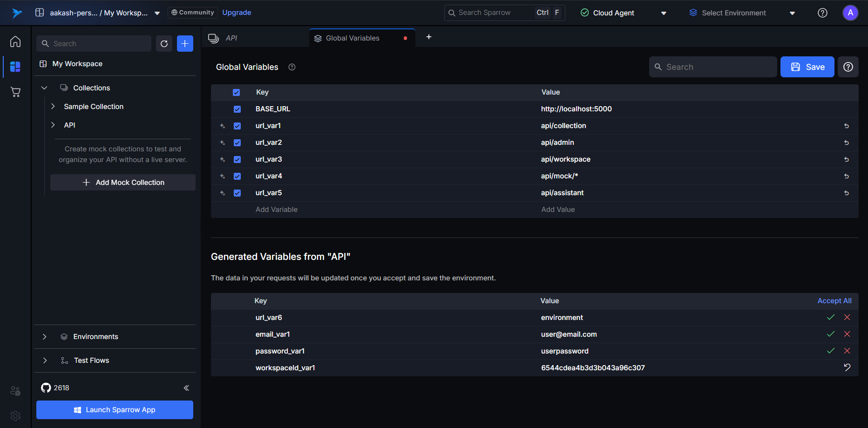Screen dimensions: 868x428
Task: Uncheck the url_var5 checkbox
Action: (x=237, y=193)
